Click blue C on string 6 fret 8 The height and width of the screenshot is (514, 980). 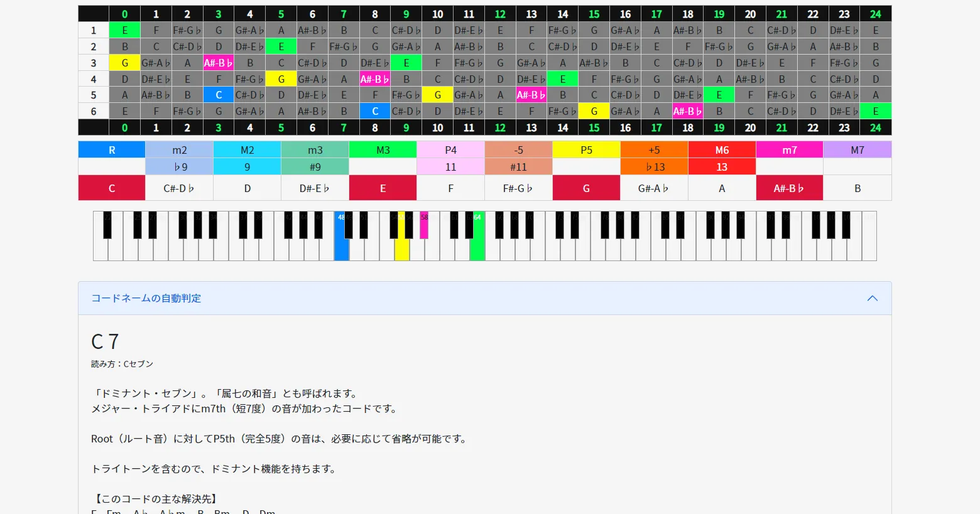375,111
